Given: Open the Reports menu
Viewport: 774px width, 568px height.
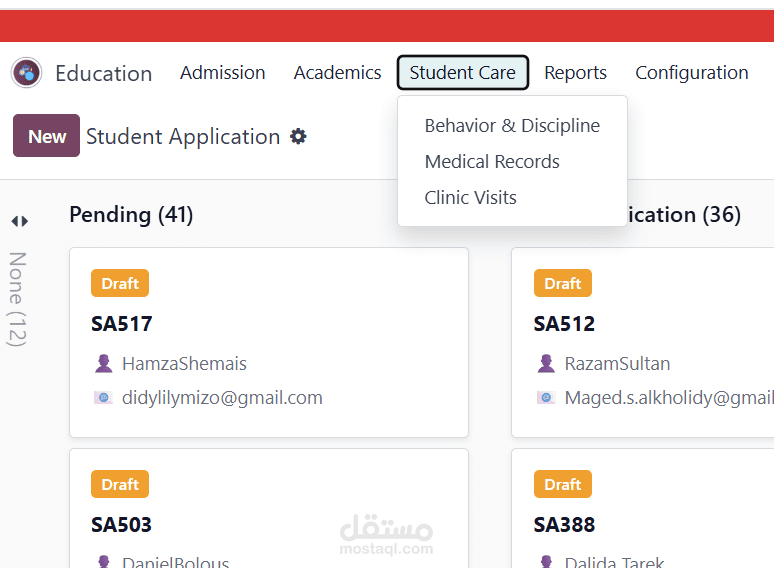Looking at the screenshot, I should 576,73.
